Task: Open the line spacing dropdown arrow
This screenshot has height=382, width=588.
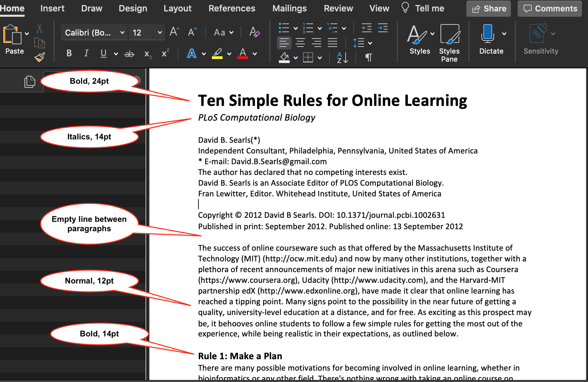Action: 370,43
